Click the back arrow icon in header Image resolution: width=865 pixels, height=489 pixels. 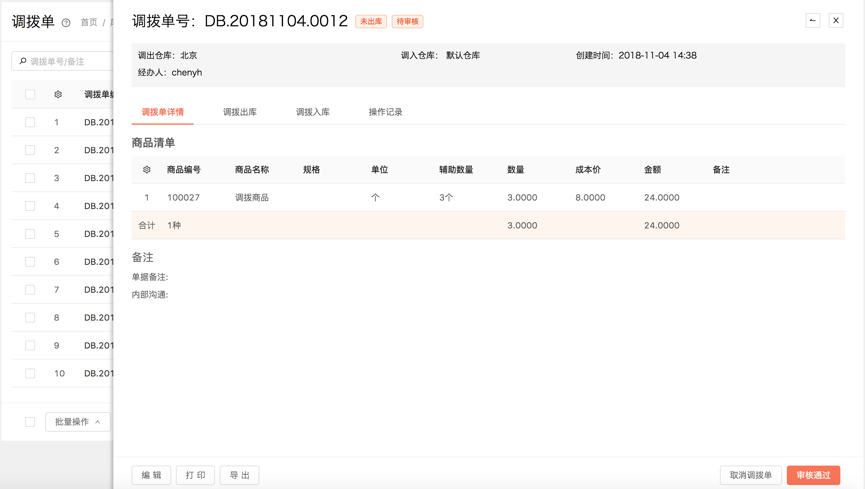[813, 20]
